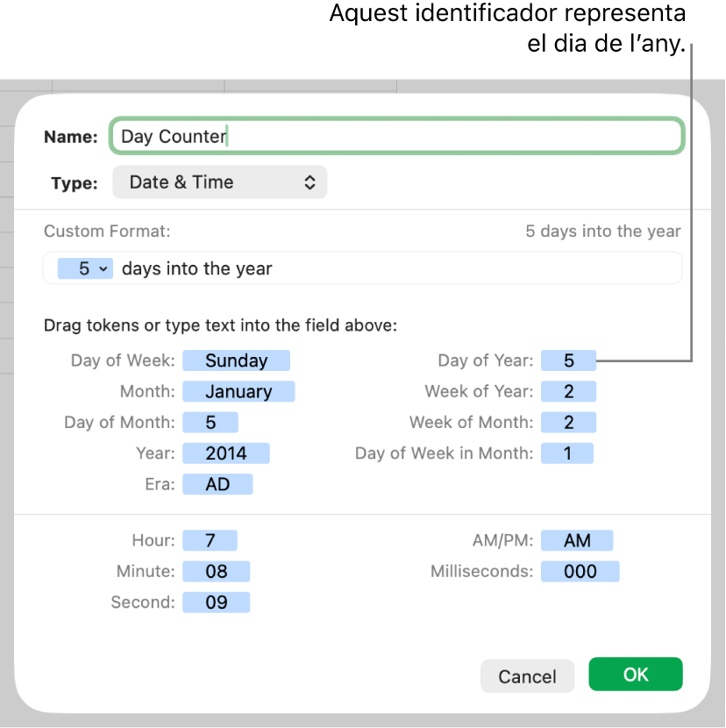
Task: Click the Day of Week in Month token
Action: [x=567, y=453]
